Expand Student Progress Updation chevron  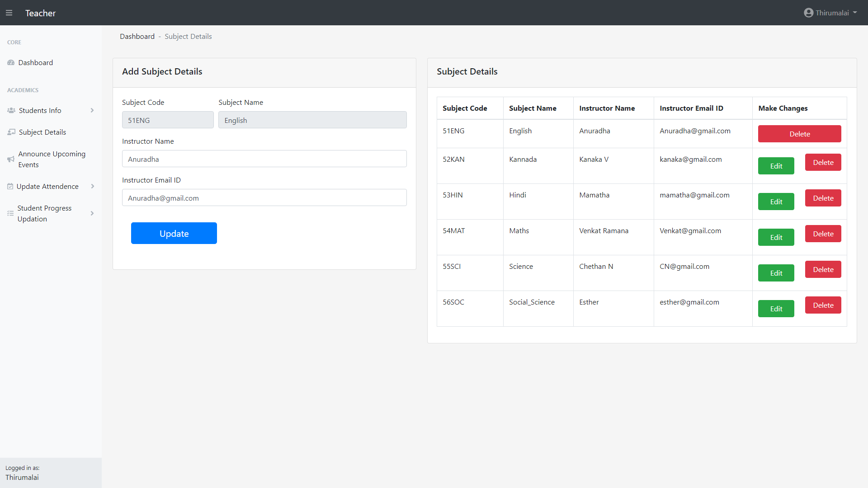click(x=92, y=213)
